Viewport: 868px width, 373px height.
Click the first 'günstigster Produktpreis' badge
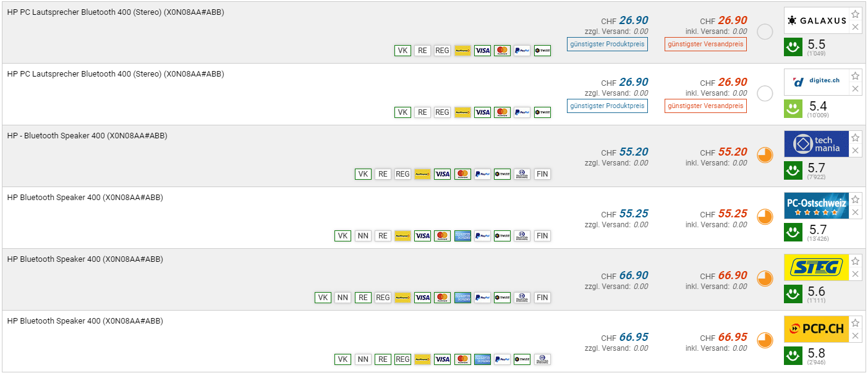tap(607, 44)
